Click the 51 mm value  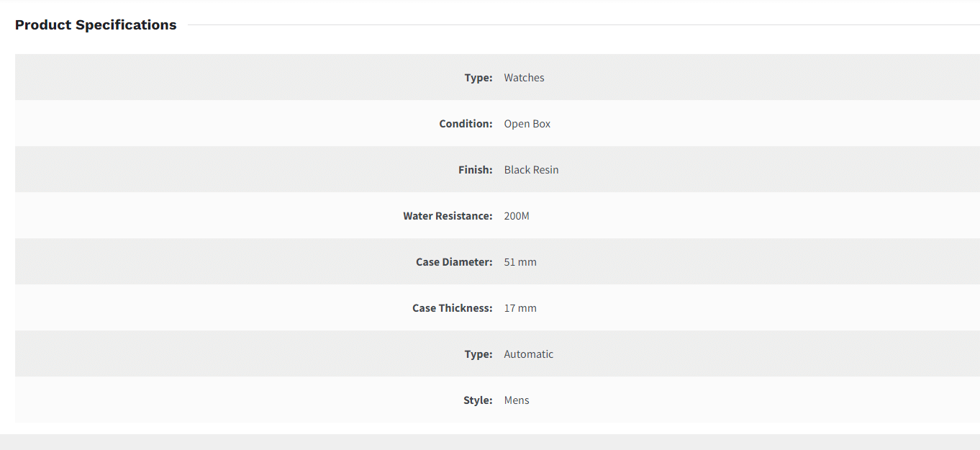[520, 262]
